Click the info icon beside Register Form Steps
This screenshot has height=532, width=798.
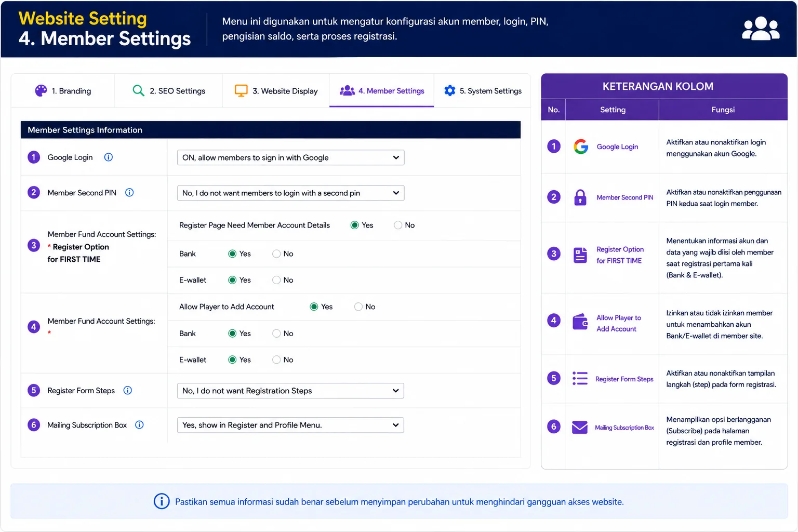(127, 390)
